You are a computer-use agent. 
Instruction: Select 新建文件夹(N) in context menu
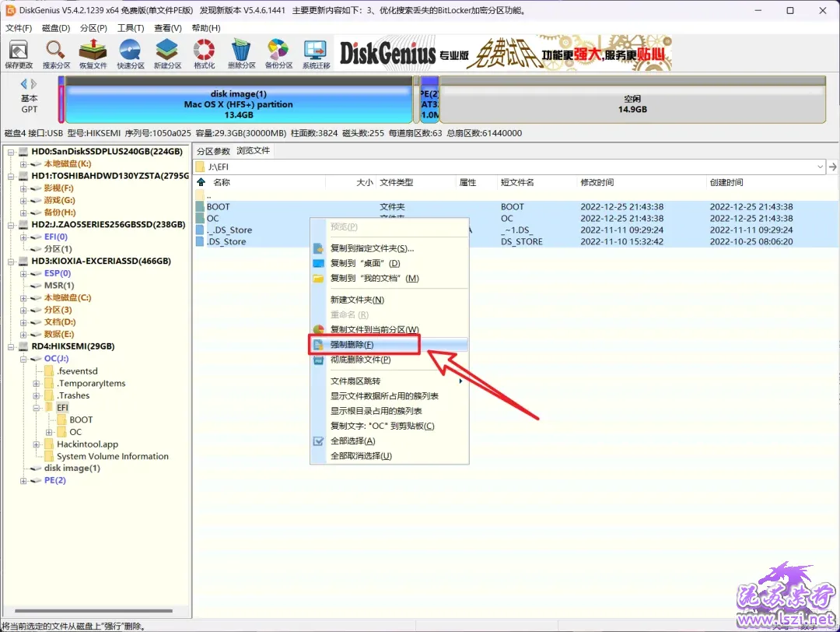pyautogui.click(x=390, y=300)
